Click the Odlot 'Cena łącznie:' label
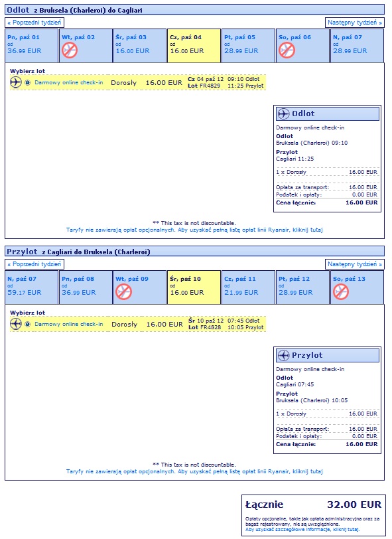The height and width of the screenshot is (539, 392). pyautogui.click(x=296, y=203)
